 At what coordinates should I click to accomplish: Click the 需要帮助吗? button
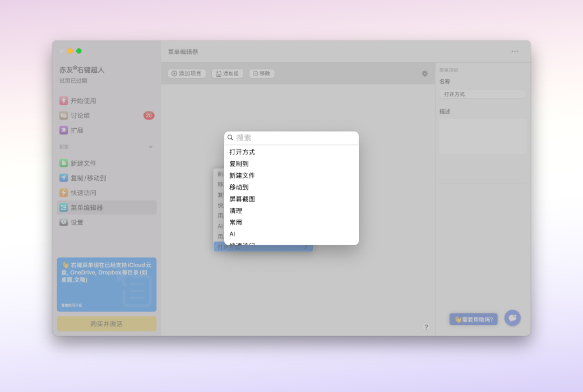click(473, 319)
